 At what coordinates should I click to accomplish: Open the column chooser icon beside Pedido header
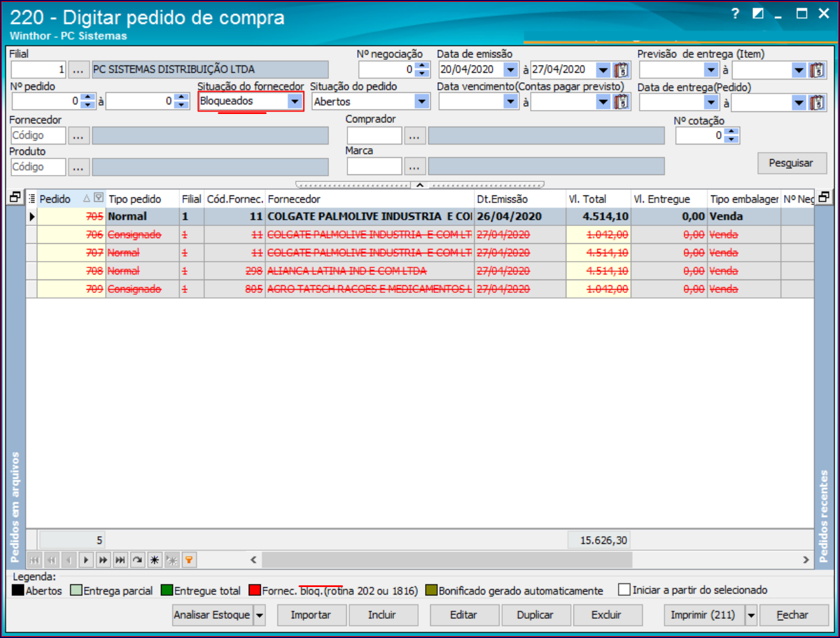point(32,199)
